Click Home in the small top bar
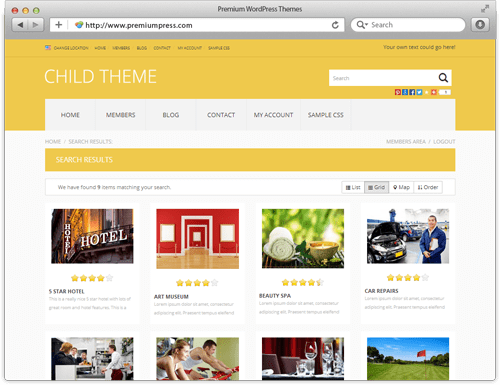 click(x=100, y=48)
